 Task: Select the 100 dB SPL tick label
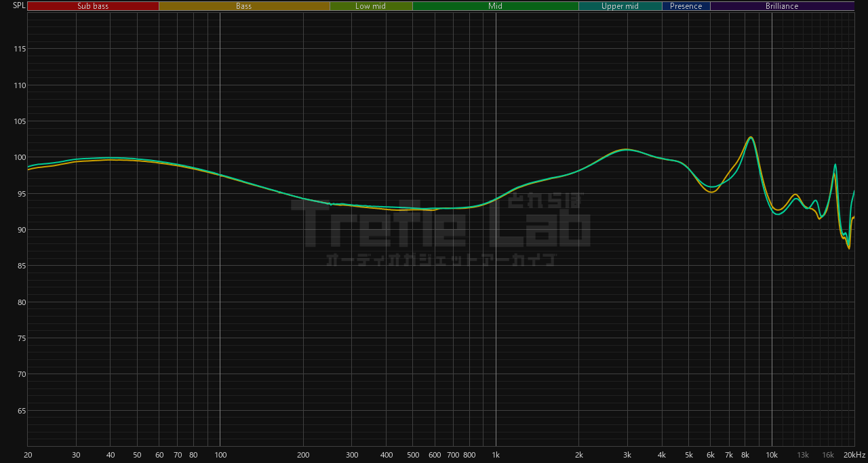point(18,158)
